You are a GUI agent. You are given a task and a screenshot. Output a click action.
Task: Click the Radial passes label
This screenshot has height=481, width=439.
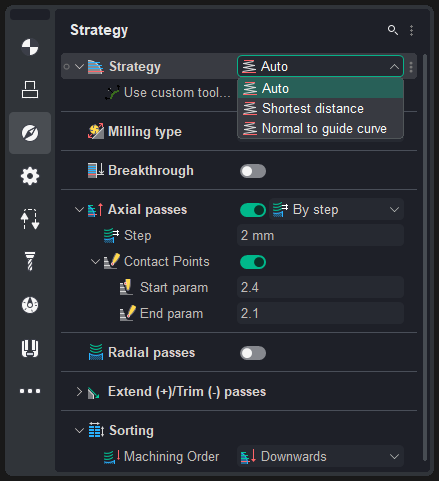tap(151, 353)
